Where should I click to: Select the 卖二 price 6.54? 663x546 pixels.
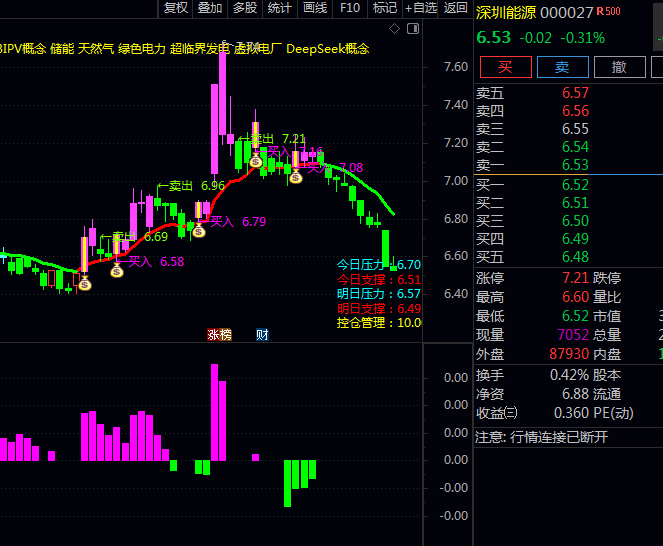click(575, 147)
